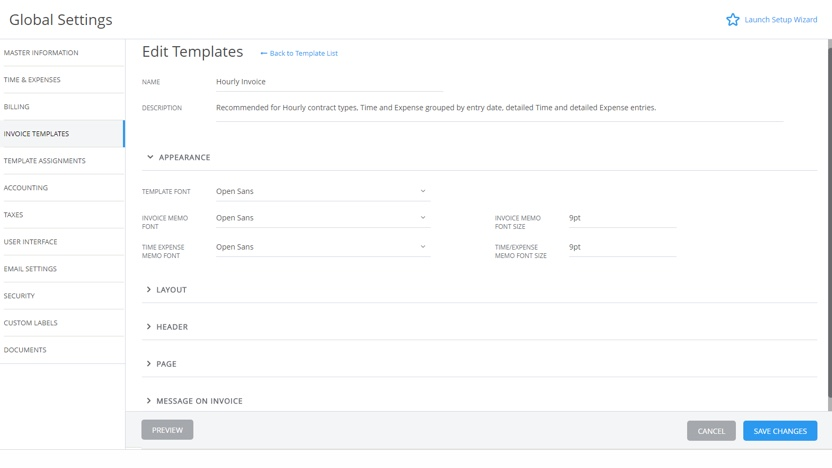This screenshot has height=468, width=832.
Task: Open the Invoice Memo Font dropdown
Action: 323,218
